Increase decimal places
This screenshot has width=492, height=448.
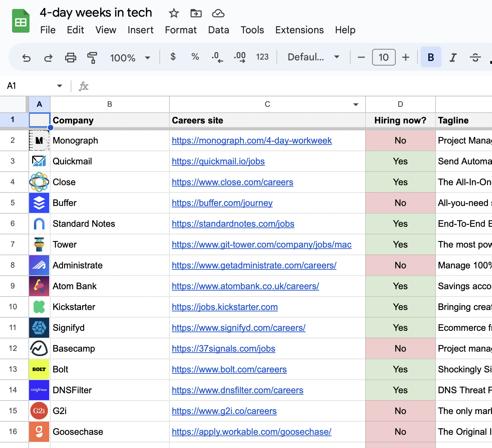(x=240, y=57)
